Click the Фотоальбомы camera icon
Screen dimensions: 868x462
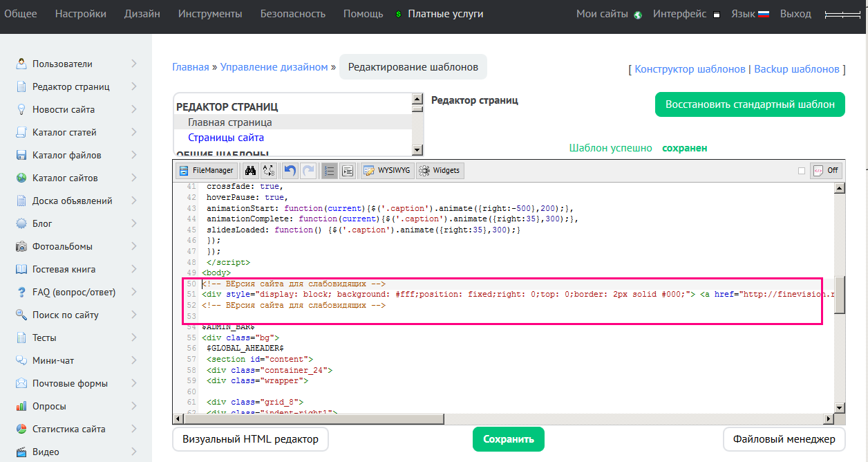pyautogui.click(x=21, y=246)
